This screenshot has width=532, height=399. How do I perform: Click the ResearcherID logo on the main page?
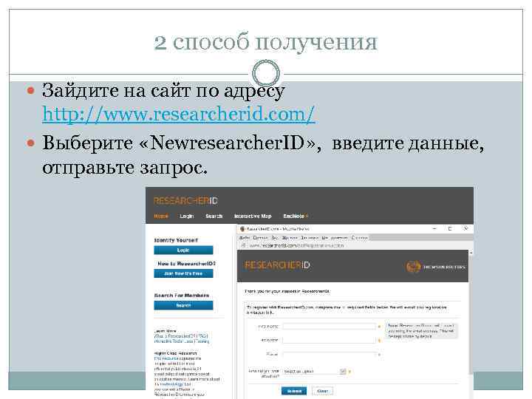pyautogui.click(x=185, y=201)
